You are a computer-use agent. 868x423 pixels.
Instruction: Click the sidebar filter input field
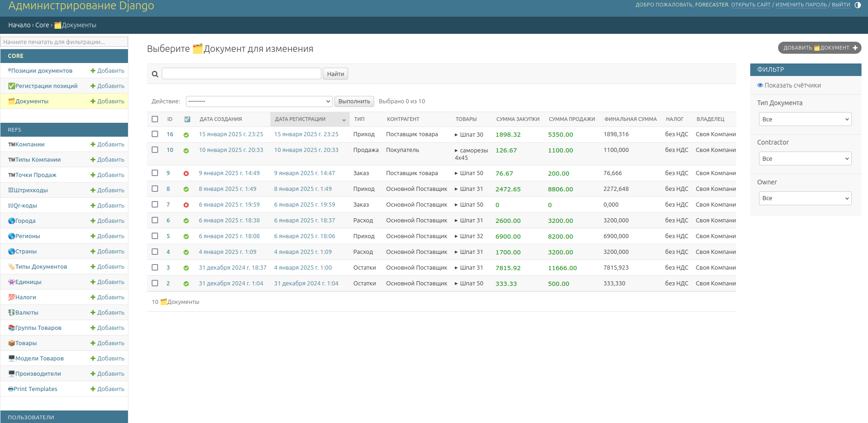click(x=64, y=42)
